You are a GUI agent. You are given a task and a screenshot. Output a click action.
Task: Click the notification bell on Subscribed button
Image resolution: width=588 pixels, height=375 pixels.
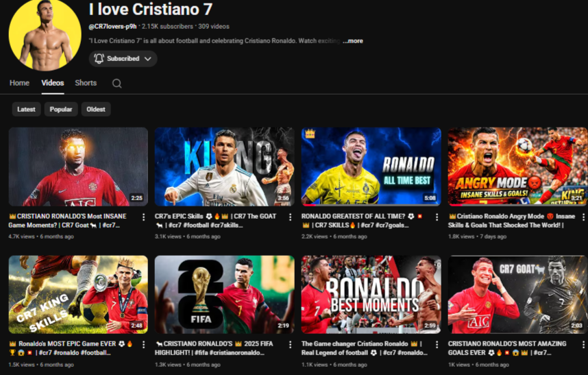pyautogui.click(x=99, y=59)
